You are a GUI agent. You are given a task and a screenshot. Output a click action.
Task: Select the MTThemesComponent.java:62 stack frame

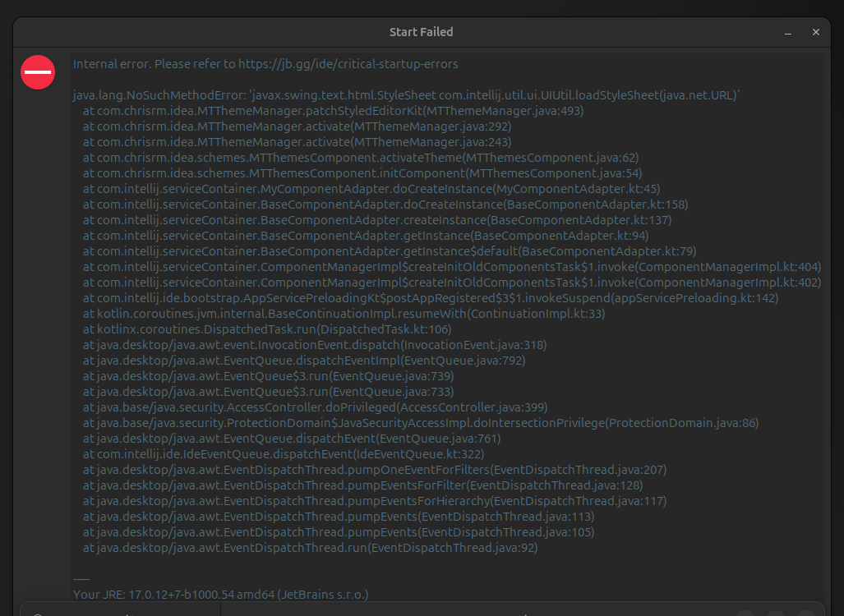point(360,157)
